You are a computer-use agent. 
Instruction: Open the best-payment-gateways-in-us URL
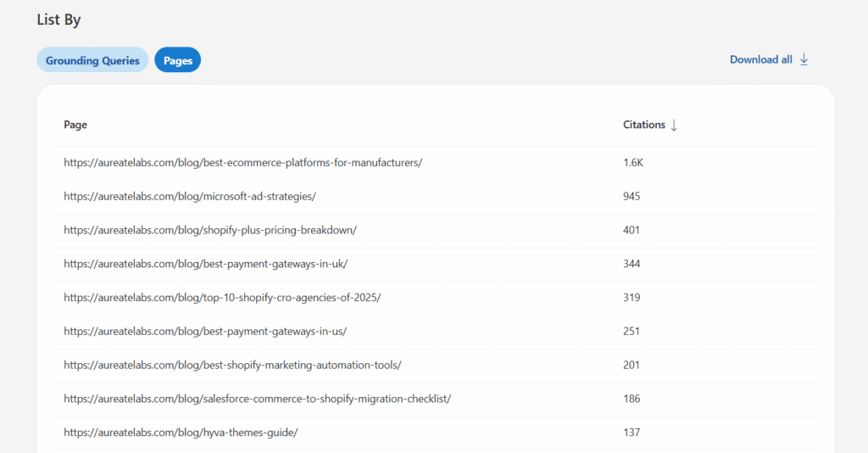click(x=205, y=331)
